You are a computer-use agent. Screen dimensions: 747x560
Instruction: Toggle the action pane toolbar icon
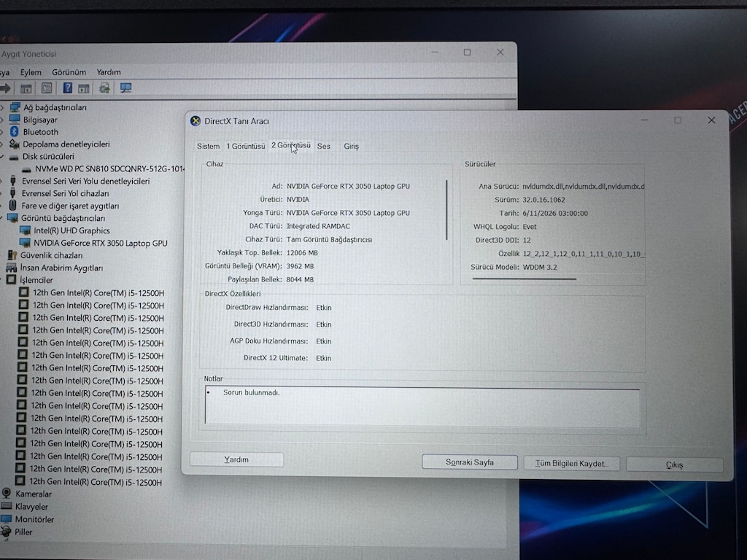84,88
